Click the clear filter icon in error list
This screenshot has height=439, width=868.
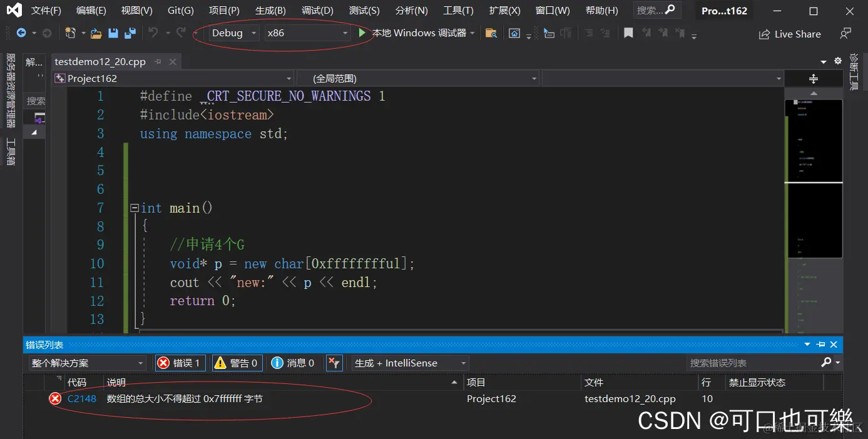pyautogui.click(x=334, y=363)
